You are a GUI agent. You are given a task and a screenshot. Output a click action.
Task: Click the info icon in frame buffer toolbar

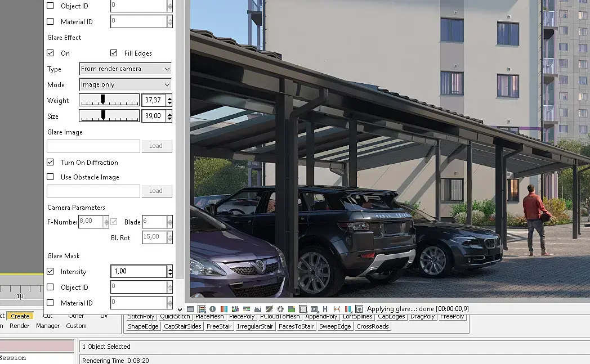[213, 309]
